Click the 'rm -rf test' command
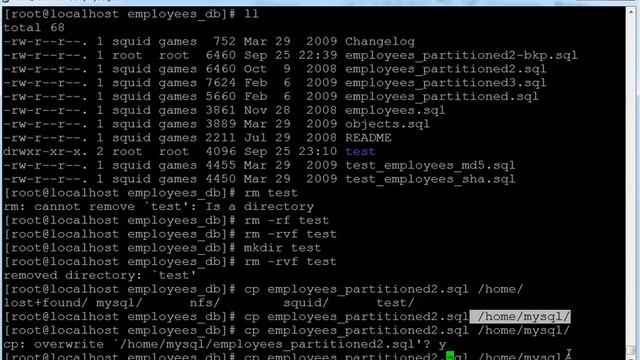The image size is (640, 360). pos(286,220)
